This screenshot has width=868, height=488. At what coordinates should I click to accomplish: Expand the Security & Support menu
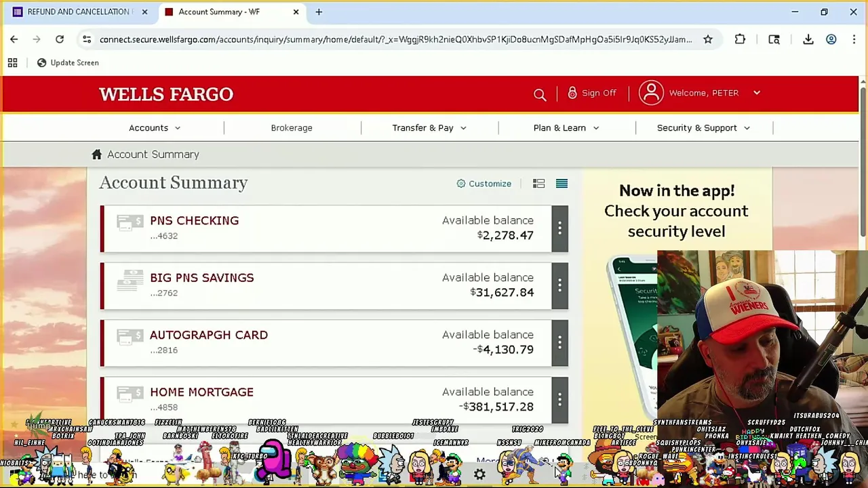(703, 127)
